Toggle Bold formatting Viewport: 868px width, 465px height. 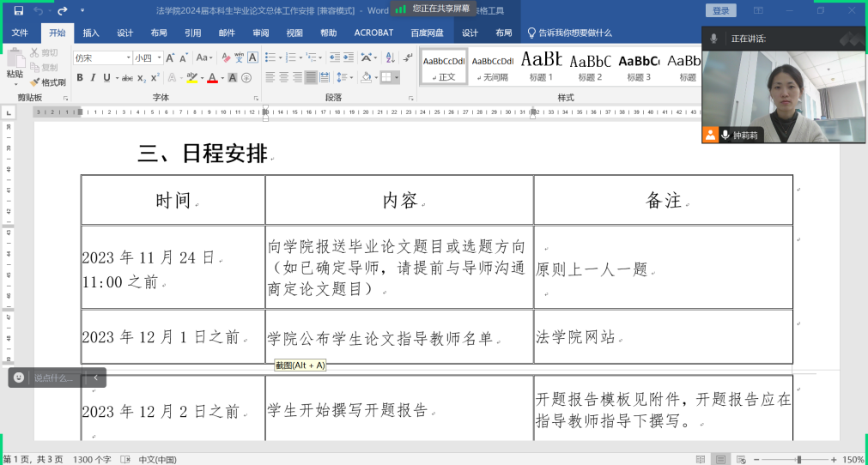click(x=80, y=77)
